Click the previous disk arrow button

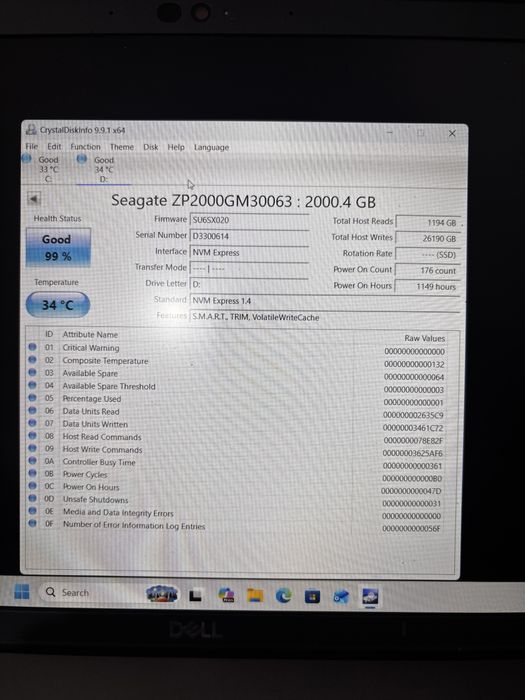pyautogui.click(x=34, y=199)
